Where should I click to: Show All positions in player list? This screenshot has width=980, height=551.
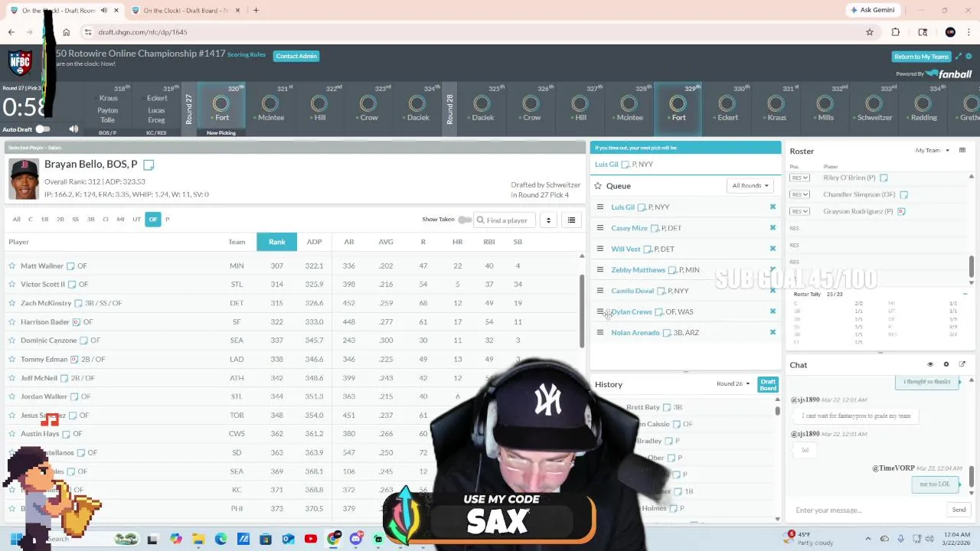16,220
